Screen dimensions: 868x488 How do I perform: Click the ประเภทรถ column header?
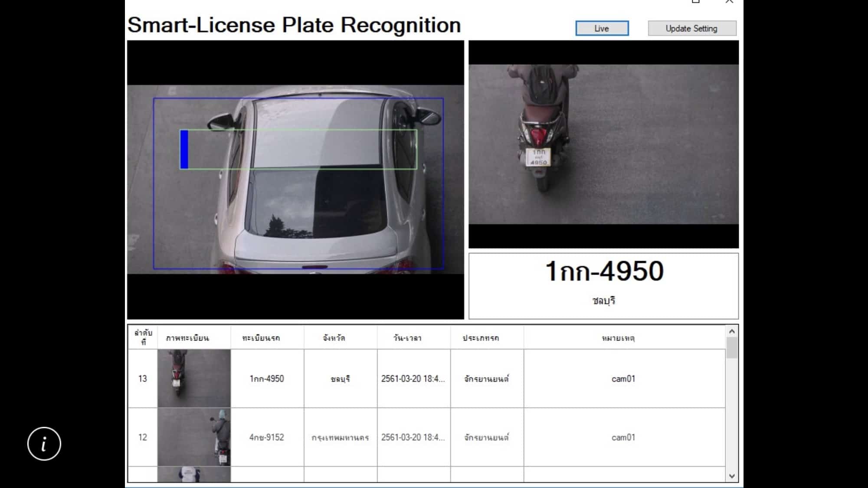coord(481,338)
